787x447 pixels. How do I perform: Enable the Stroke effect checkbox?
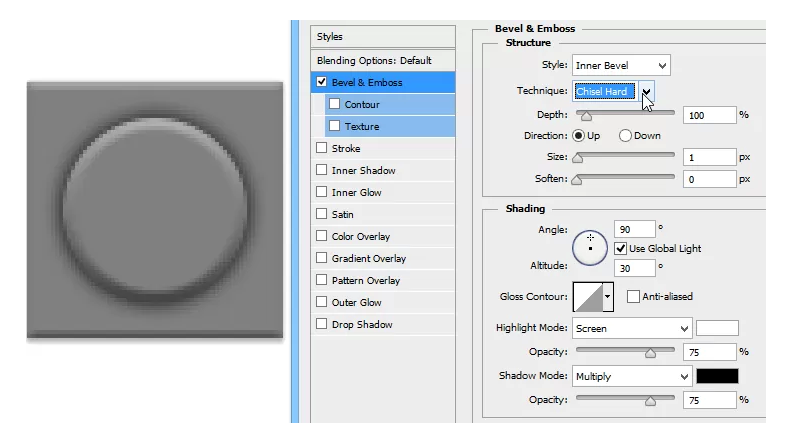(322, 149)
